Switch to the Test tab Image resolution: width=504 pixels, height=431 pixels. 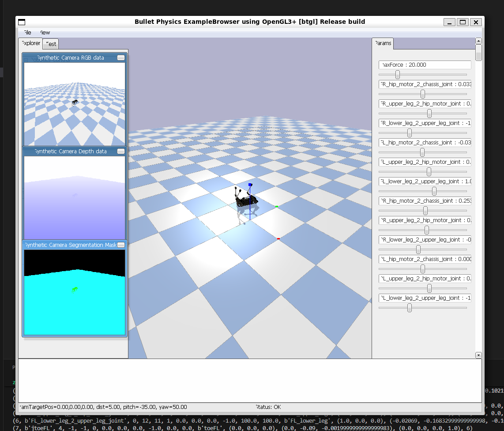(x=51, y=44)
